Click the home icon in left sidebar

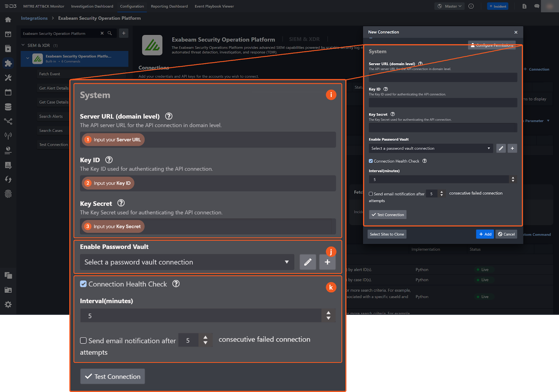tap(8, 20)
